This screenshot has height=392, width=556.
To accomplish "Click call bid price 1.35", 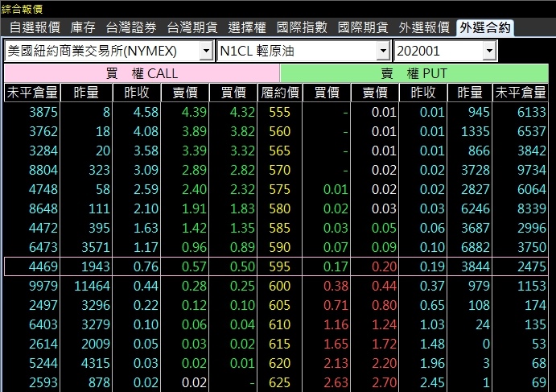I will (242, 228).
